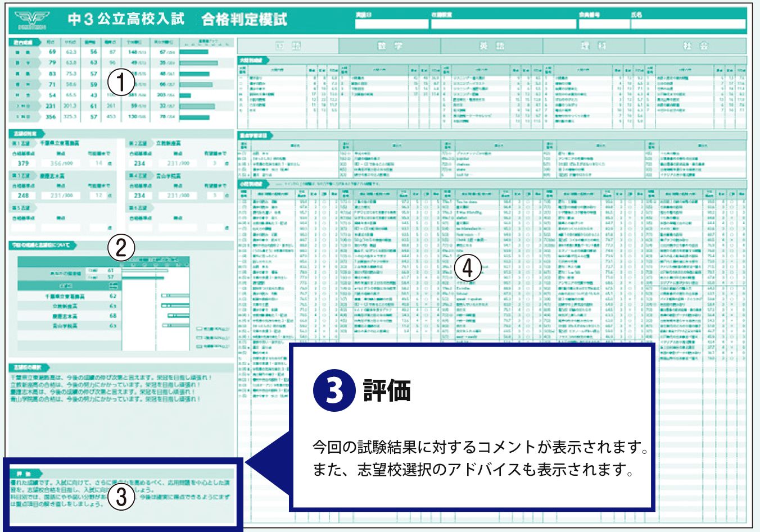The height and width of the screenshot is (532, 760).
Task: Click the 評価 section header label
Action: point(25,474)
